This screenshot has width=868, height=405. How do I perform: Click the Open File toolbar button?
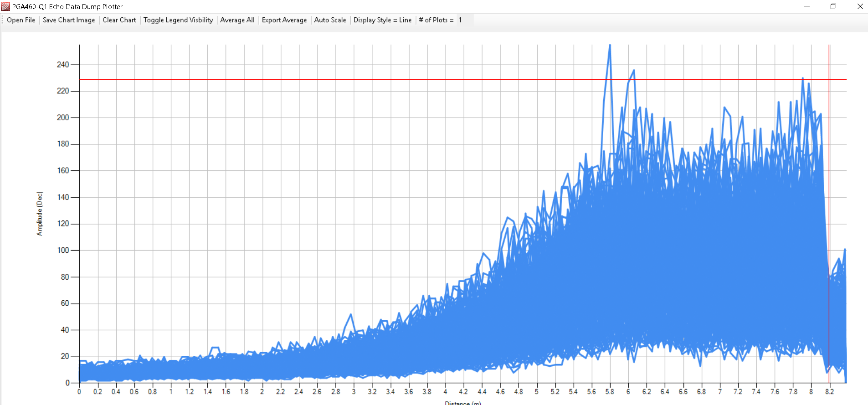tap(21, 20)
